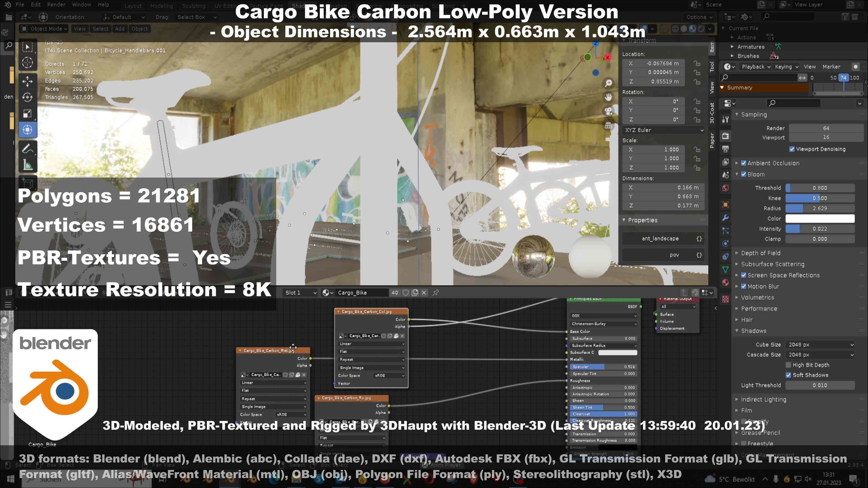This screenshot has width=868, height=488.
Task: Select the active Transform tool
Action: 28,130
